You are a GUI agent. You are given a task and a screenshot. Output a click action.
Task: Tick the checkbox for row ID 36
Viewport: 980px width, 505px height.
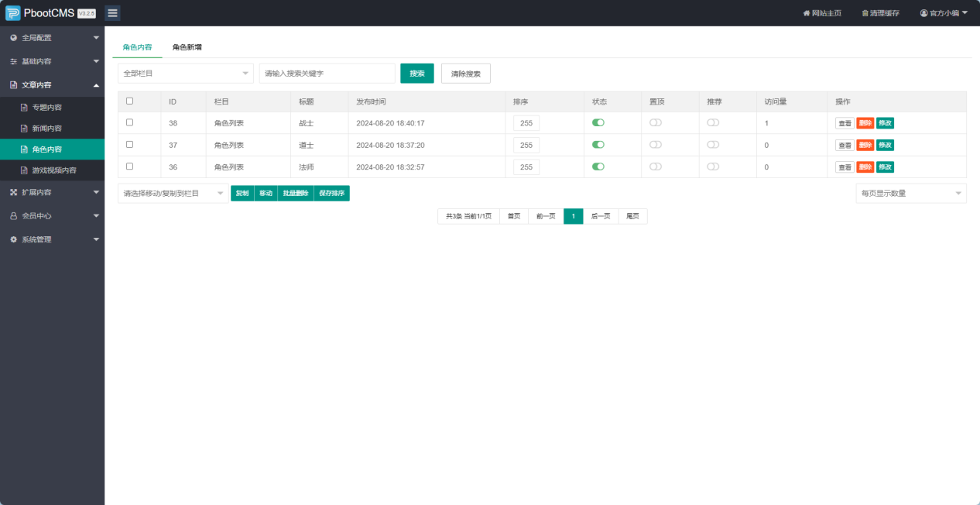coord(129,166)
